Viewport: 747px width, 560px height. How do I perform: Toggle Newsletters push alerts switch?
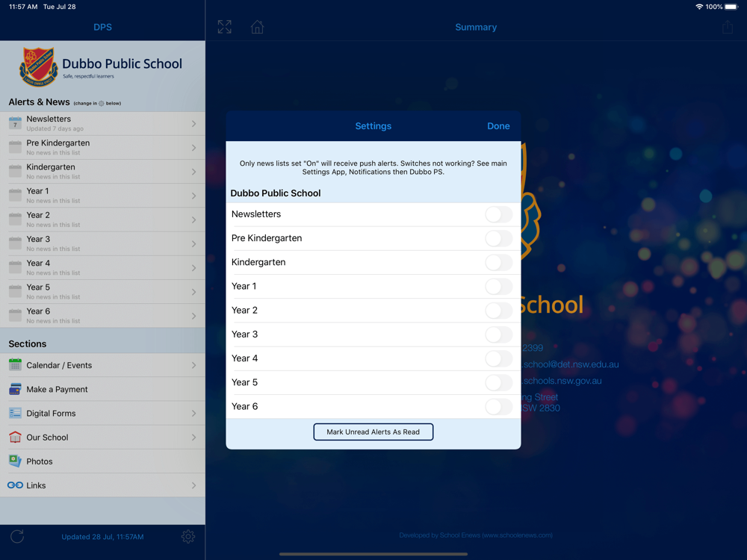[499, 214]
